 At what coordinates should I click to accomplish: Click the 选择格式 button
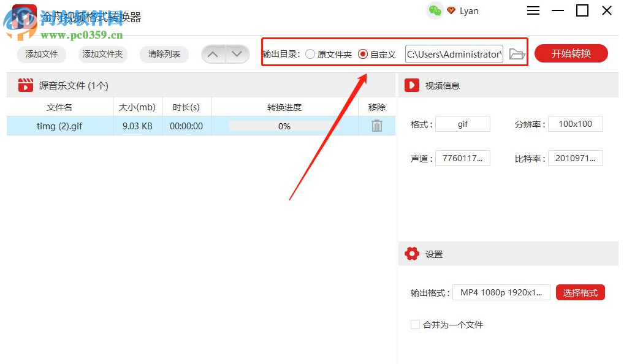580,292
